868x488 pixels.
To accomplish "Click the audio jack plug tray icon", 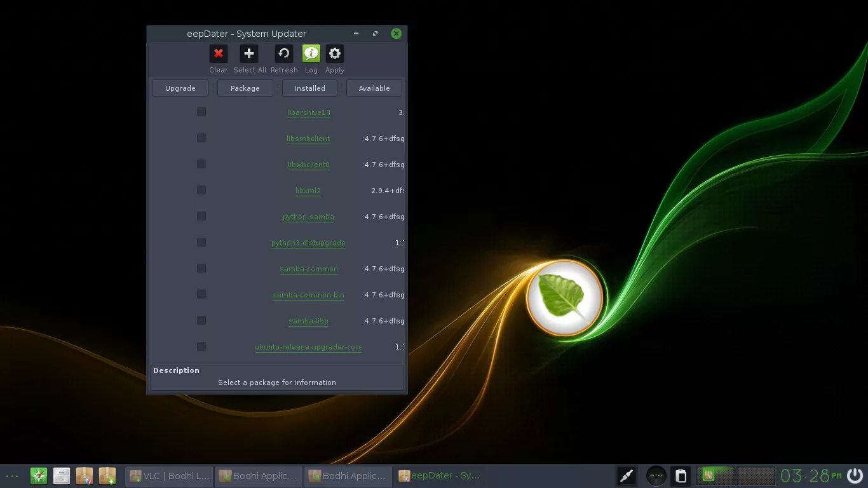I will coord(627,475).
